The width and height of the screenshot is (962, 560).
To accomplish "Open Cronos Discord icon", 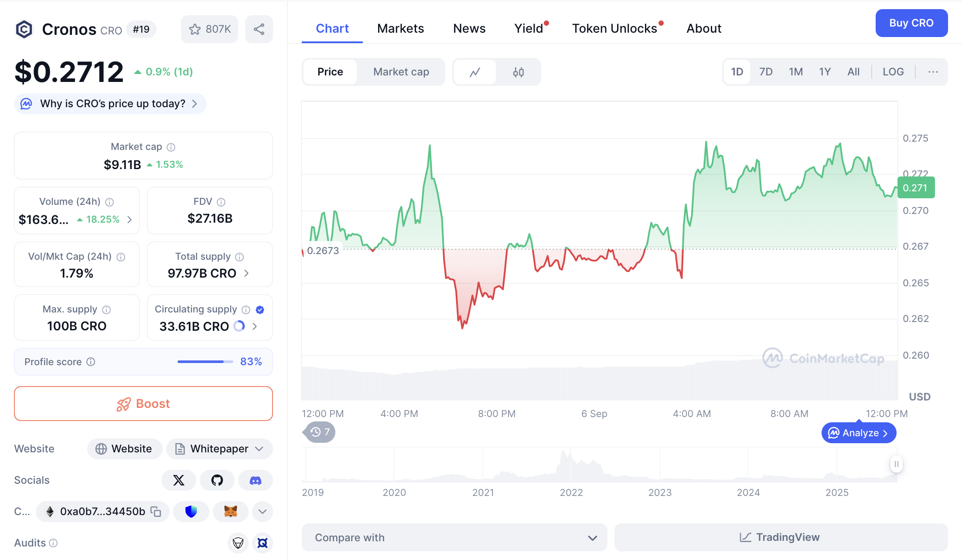I will point(256,480).
